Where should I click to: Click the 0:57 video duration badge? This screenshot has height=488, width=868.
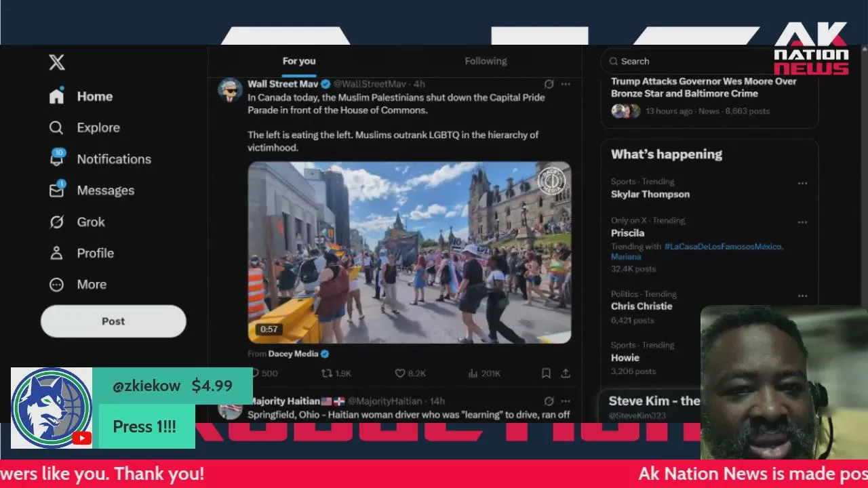pyautogui.click(x=269, y=329)
